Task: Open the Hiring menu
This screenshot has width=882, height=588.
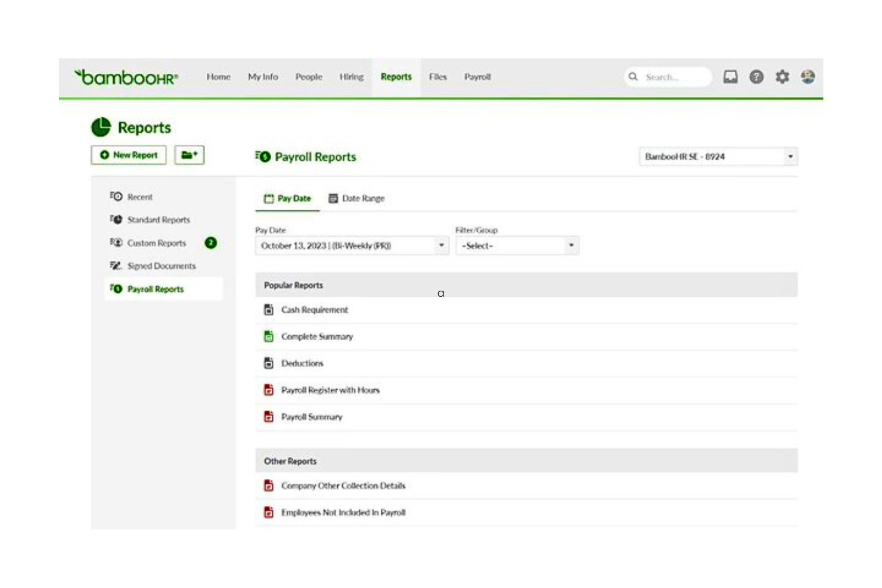Action: pyautogui.click(x=352, y=77)
